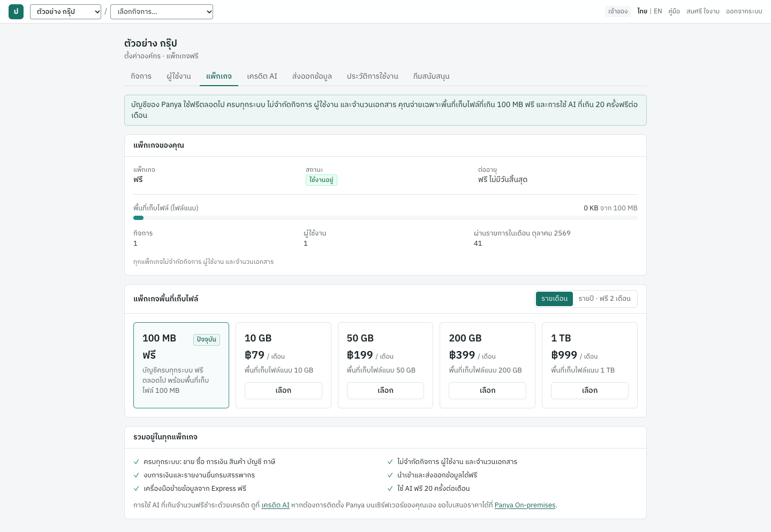Click the Panya logo icon in header
This screenshot has width=771, height=532.
coord(16,12)
